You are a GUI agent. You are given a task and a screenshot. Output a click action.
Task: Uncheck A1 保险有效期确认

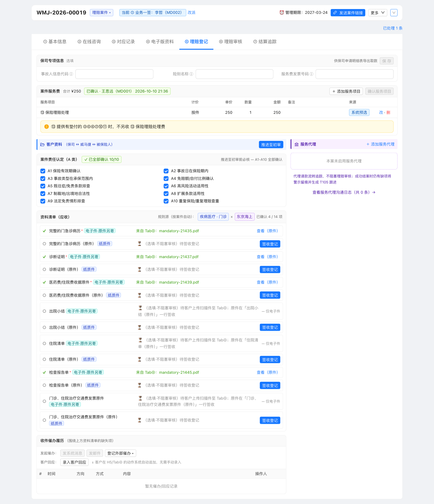coord(43,171)
